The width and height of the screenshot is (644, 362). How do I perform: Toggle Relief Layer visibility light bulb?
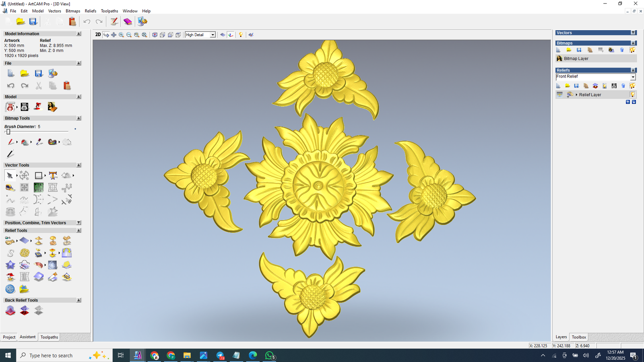(x=632, y=95)
